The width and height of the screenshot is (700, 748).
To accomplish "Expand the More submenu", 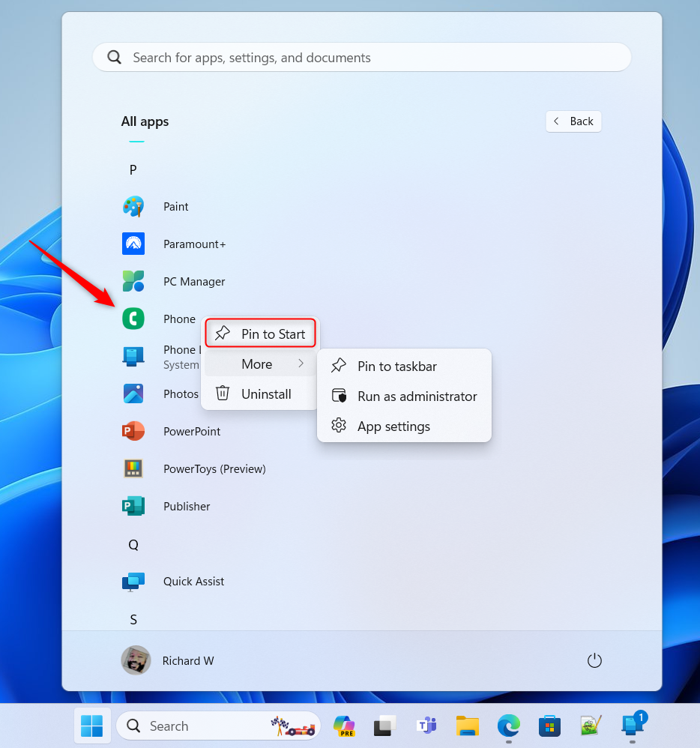I will click(261, 364).
